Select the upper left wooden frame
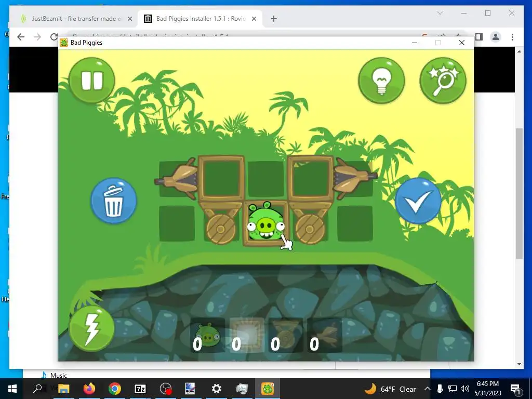The image size is (532, 399). pyautogui.click(x=221, y=179)
